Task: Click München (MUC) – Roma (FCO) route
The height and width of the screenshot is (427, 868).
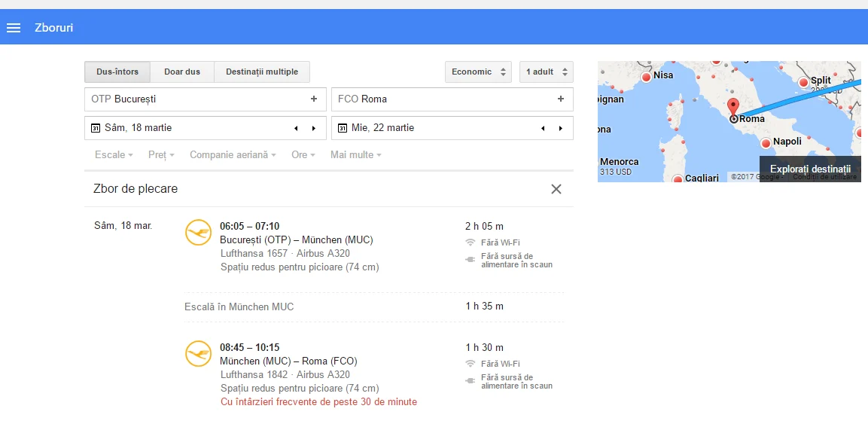Action: pyautogui.click(x=289, y=361)
